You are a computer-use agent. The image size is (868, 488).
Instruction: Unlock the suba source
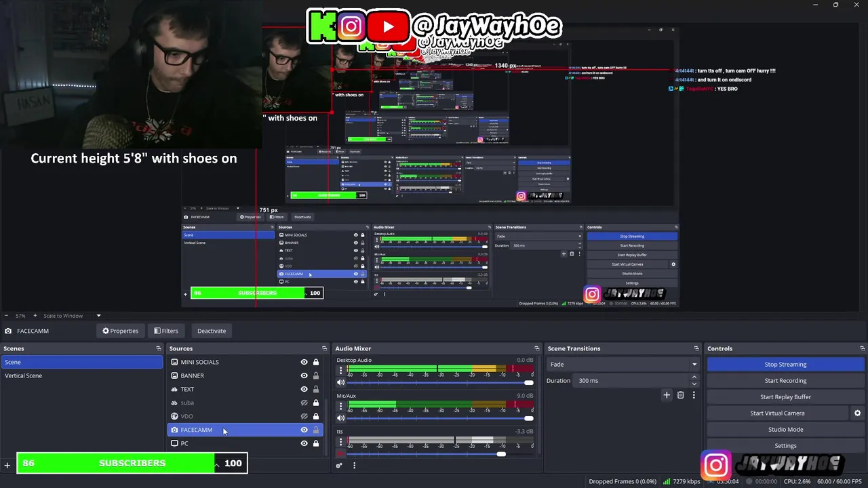316,403
